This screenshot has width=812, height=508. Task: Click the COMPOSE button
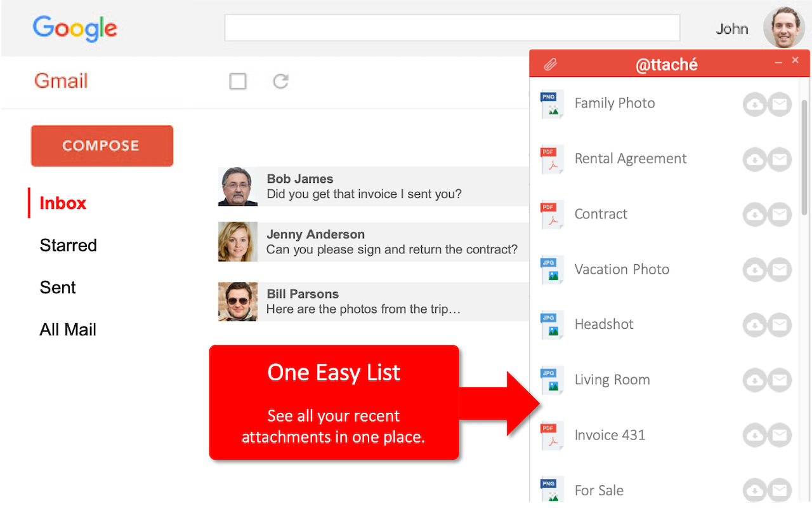[x=101, y=145]
